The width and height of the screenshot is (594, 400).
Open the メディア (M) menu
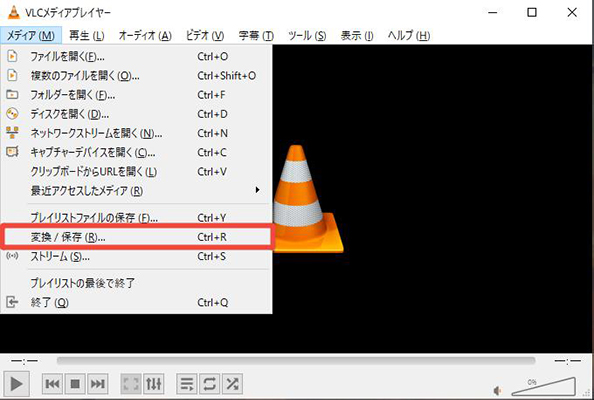pos(31,36)
